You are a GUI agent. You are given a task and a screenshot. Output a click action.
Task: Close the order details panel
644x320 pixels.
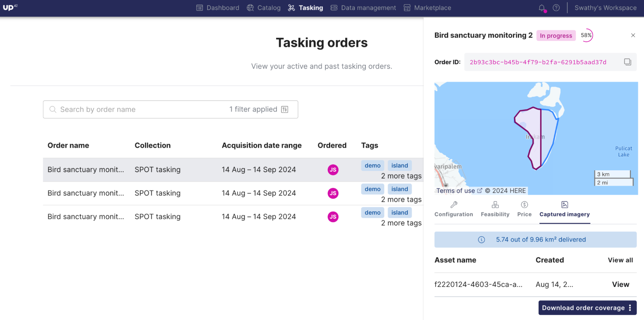[633, 35]
